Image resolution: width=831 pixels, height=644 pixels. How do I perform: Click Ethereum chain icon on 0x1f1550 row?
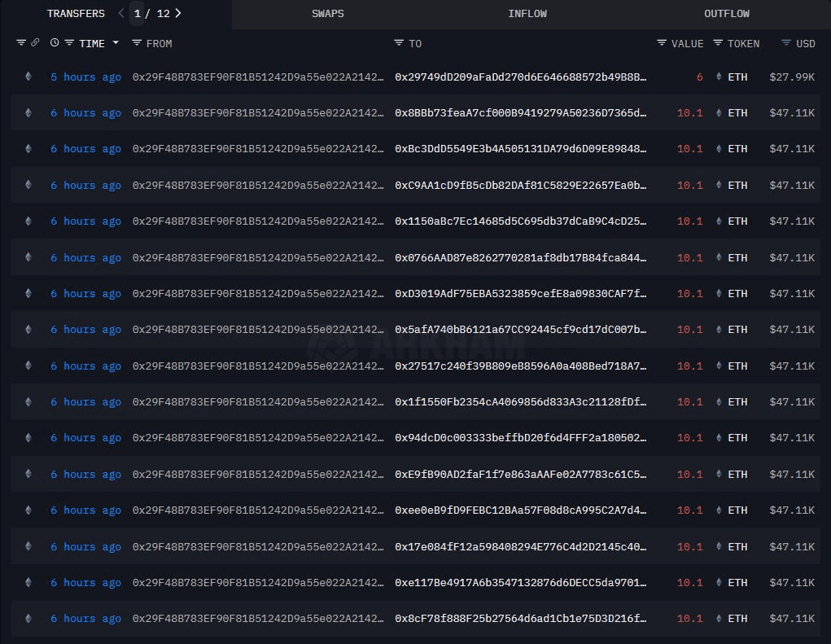point(28,401)
